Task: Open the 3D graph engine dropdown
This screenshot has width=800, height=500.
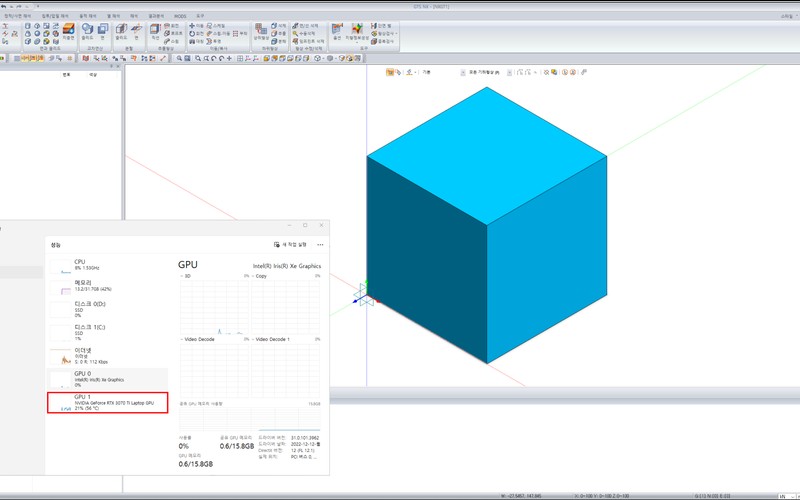Action: point(186,276)
